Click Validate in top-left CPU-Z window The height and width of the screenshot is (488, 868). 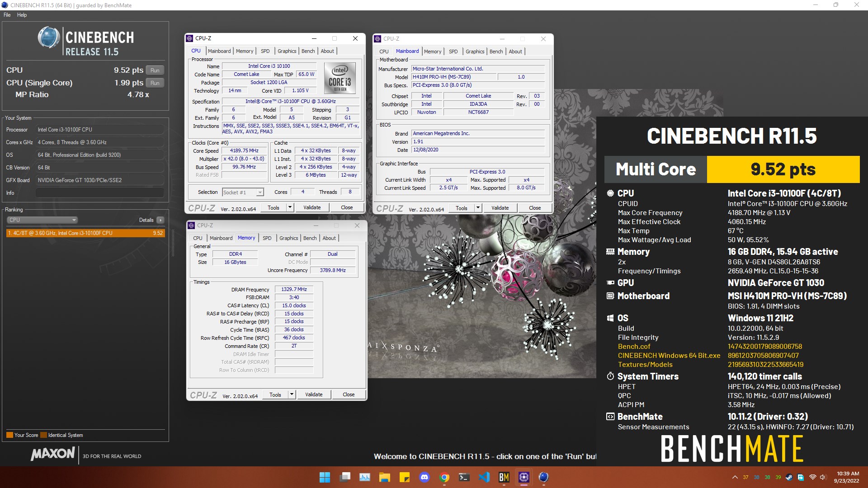pyautogui.click(x=312, y=208)
